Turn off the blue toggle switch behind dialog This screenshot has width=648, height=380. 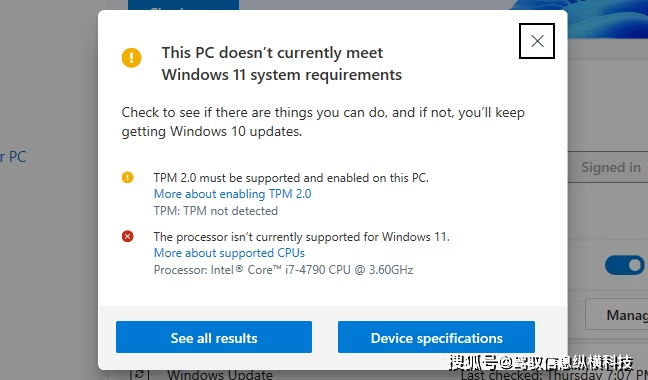[626, 265]
